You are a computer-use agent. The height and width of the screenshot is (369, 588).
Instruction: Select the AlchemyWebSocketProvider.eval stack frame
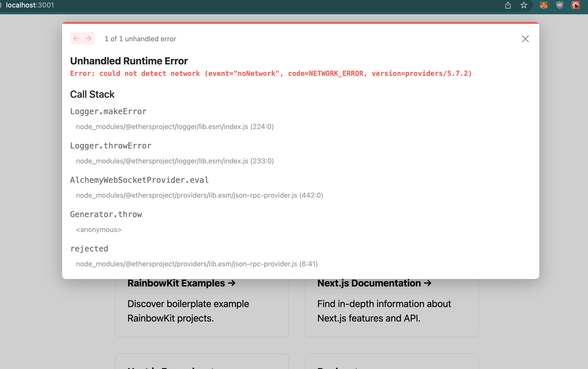pyautogui.click(x=139, y=180)
